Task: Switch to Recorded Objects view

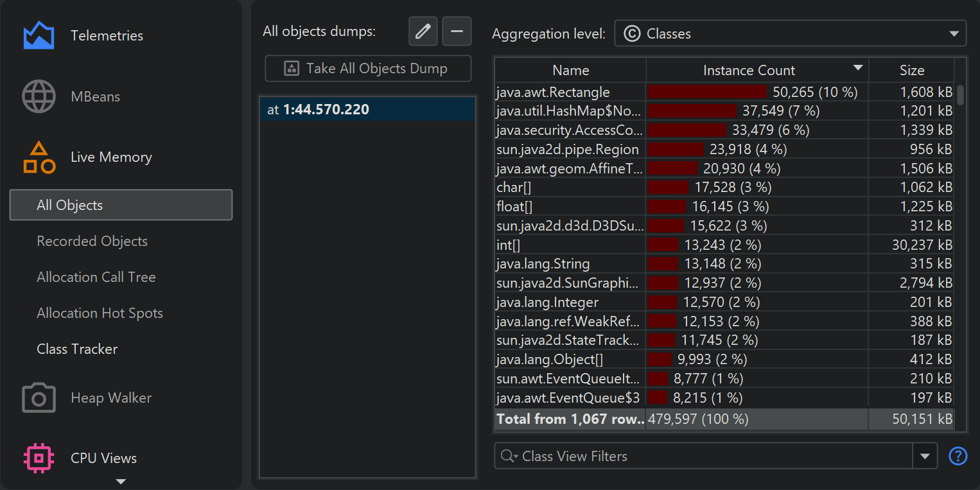Action: [92, 241]
